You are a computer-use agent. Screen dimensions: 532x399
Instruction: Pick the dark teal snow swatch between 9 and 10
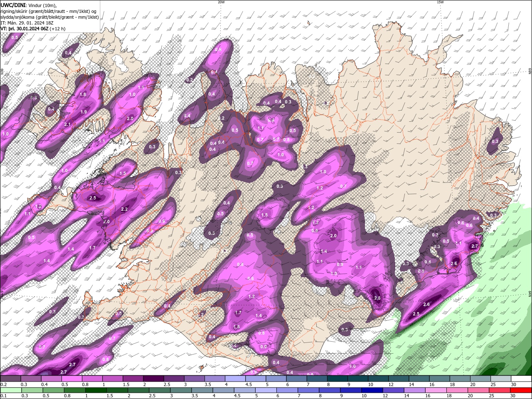pos(357,379)
